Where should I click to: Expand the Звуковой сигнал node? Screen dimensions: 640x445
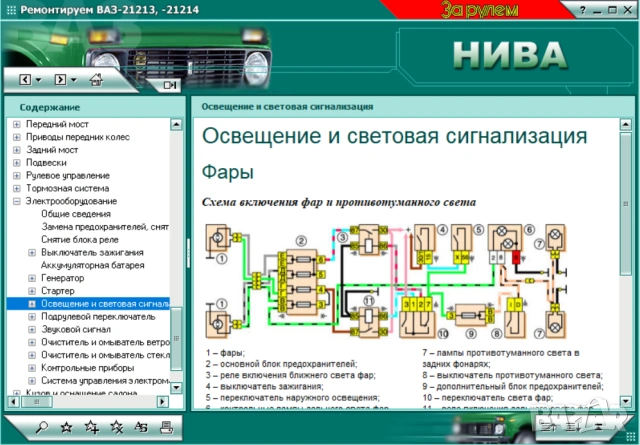pyautogui.click(x=32, y=329)
